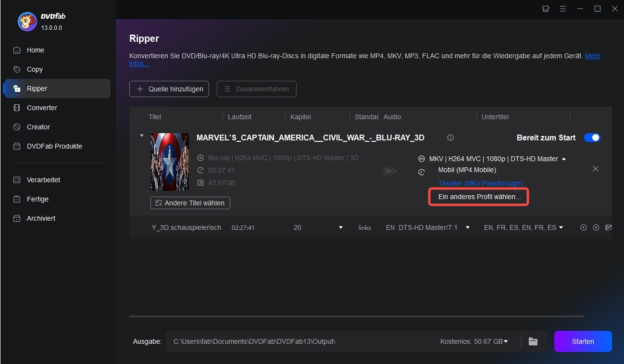
Task: Select the Ripper module in sidebar
Action: [x=57, y=88]
